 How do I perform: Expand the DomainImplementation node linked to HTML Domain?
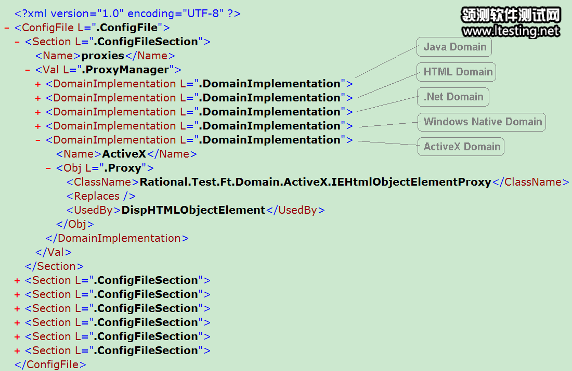pyautogui.click(x=38, y=98)
